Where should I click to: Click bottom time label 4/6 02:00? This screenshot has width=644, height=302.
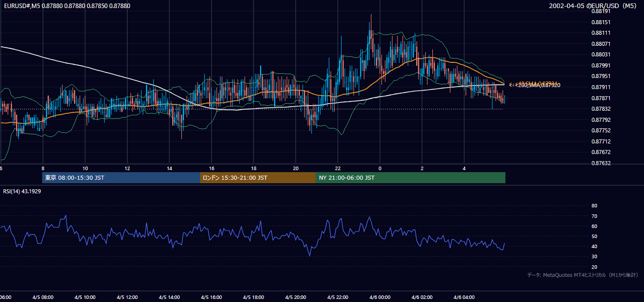(422, 297)
